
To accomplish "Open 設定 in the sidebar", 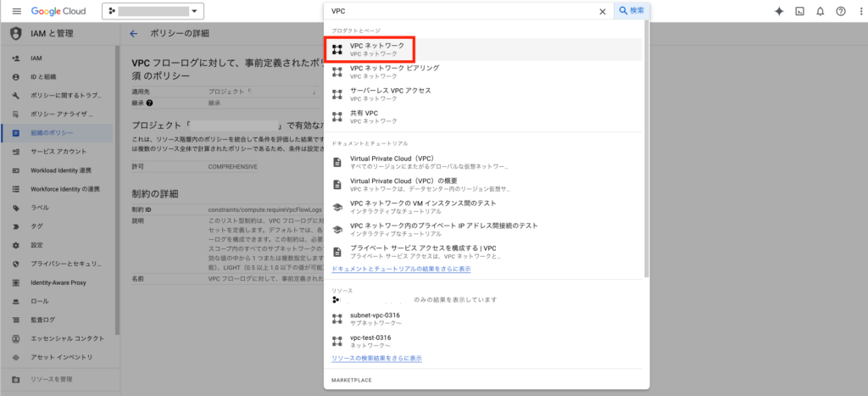I will pos(58,245).
